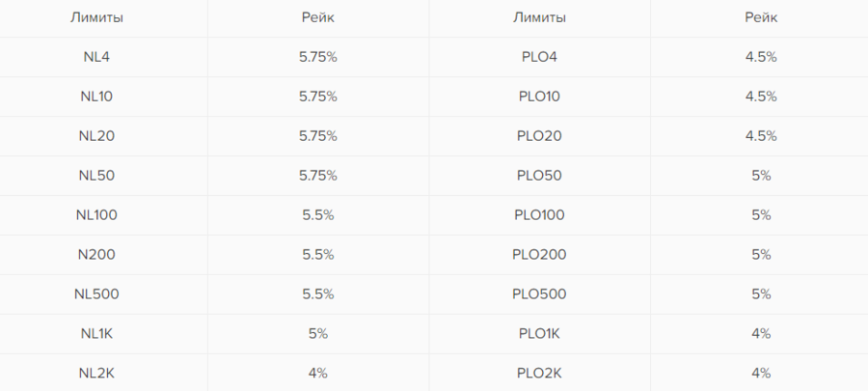This screenshot has height=391, width=868.
Task: Click the NL4 limit cell
Action: pyautogui.click(x=96, y=57)
